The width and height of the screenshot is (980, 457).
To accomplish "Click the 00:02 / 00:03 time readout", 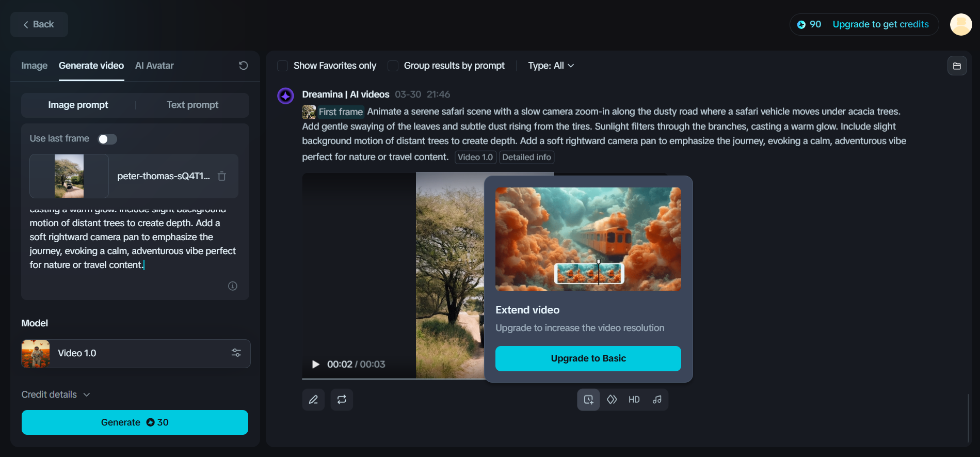I will tap(356, 365).
